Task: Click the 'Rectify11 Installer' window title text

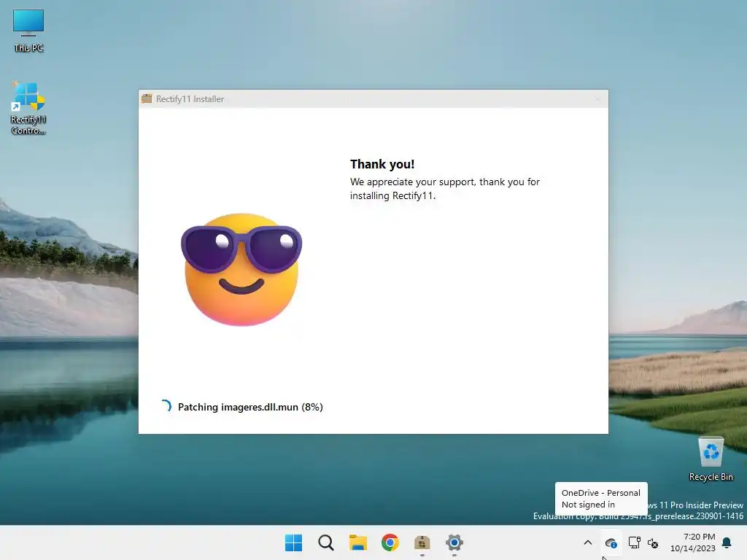Action: tap(190, 99)
